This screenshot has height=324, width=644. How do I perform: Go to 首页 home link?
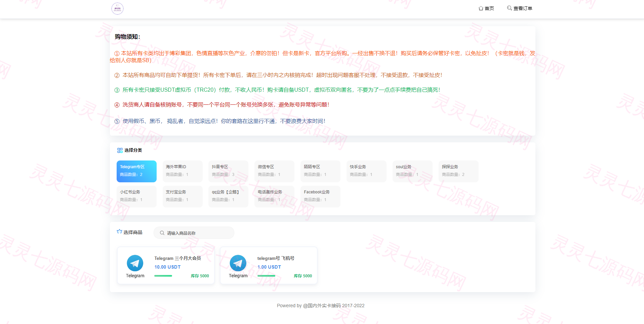486,8
